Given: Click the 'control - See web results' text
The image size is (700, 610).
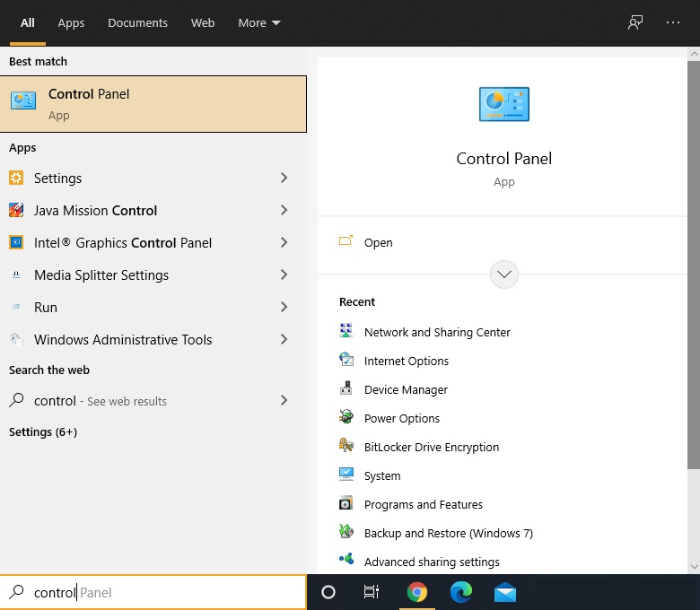Looking at the screenshot, I should pyautogui.click(x=101, y=401).
